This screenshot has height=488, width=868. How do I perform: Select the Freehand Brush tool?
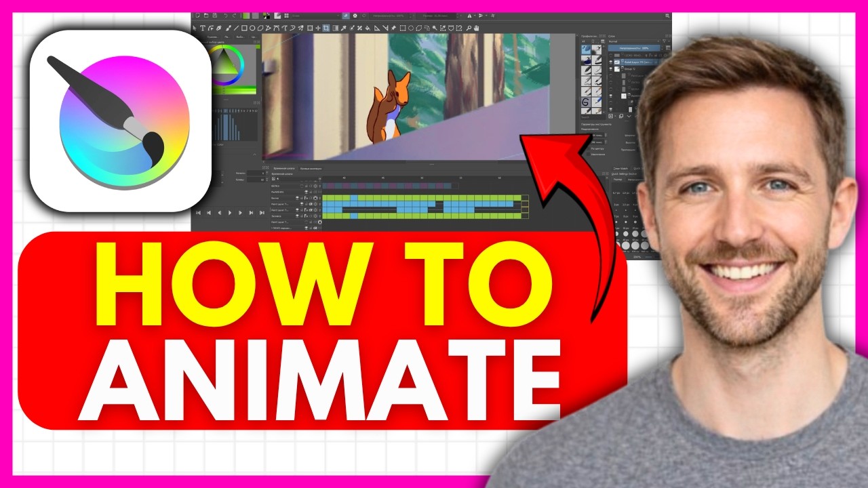point(228,28)
